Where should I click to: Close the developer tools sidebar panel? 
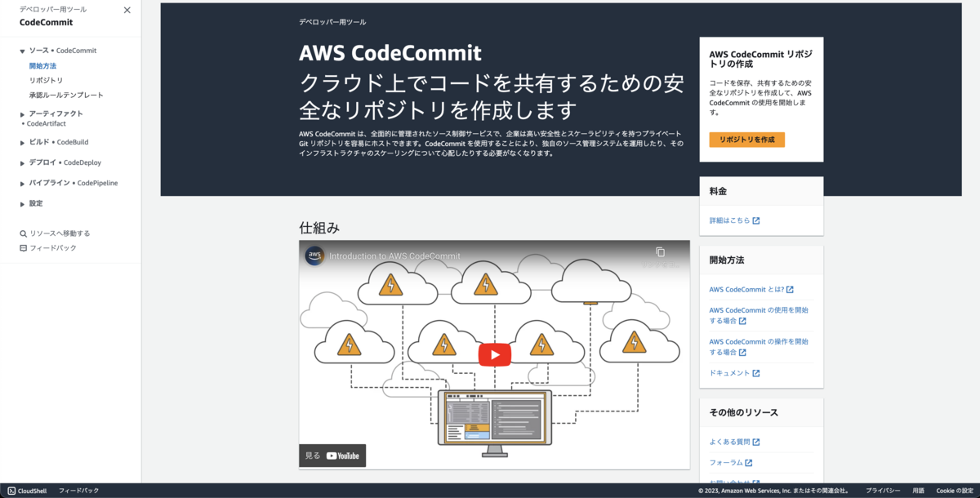pyautogui.click(x=127, y=11)
